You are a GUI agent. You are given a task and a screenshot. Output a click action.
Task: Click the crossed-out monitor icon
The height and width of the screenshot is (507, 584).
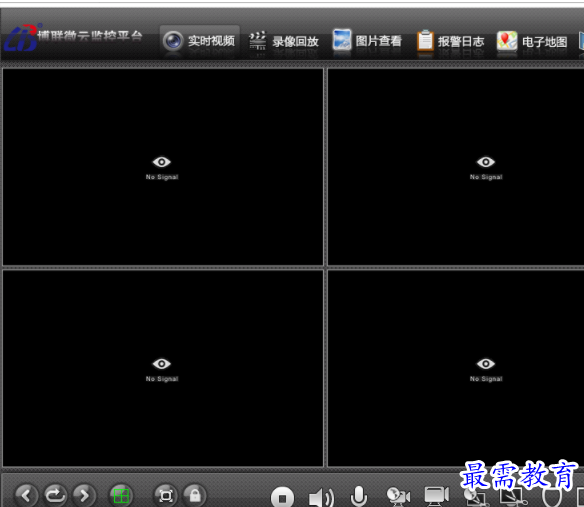coord(513,497)
